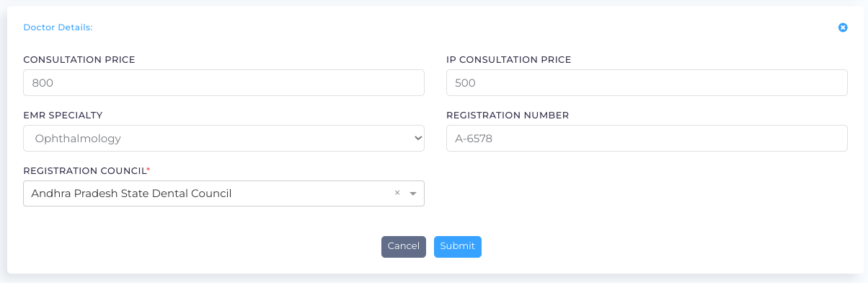868x283 pixels.
Task: Expand the EMR Specialty chevron
Action: 417,138
